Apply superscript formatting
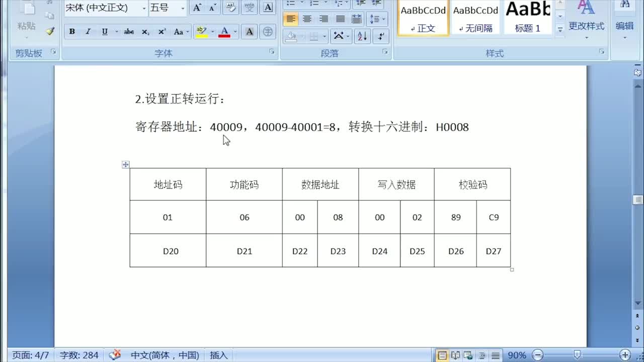644x362 pixels. click(x=162, y=32)
